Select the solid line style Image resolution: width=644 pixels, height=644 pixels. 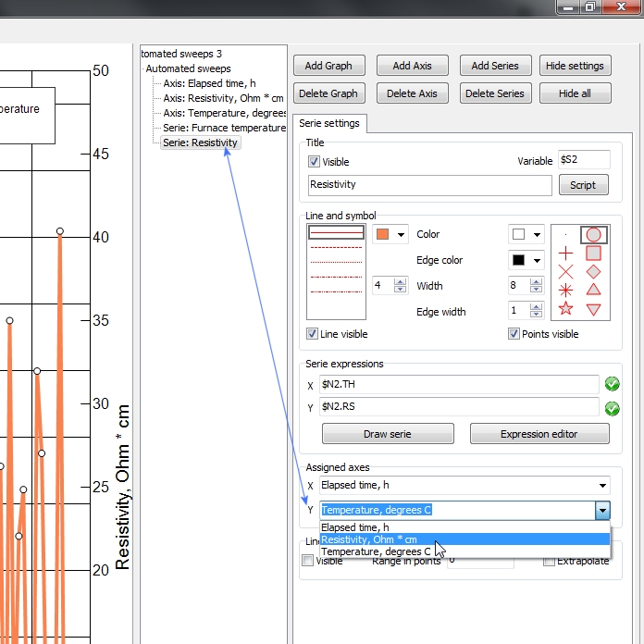(x=336, y=232)
